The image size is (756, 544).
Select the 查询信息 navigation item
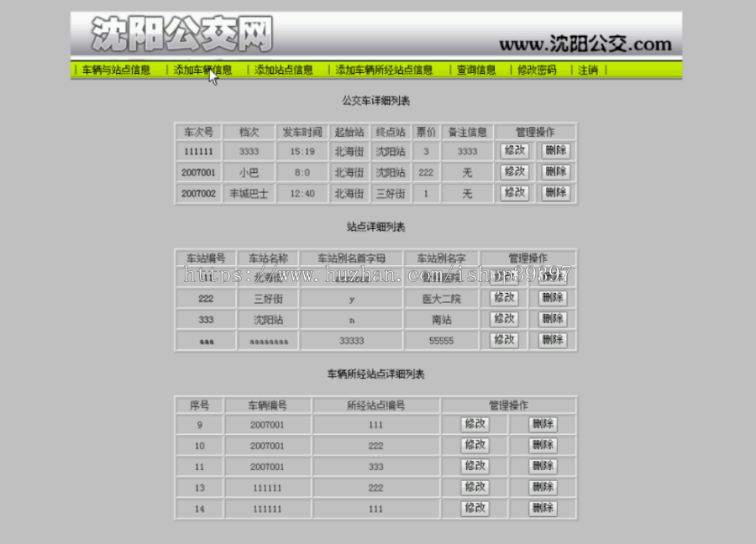(x=476, y=70)
